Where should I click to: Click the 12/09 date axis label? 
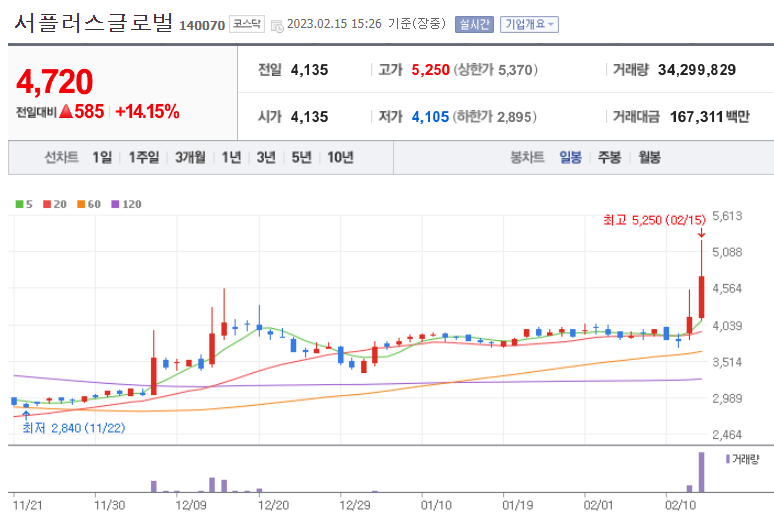191,505
